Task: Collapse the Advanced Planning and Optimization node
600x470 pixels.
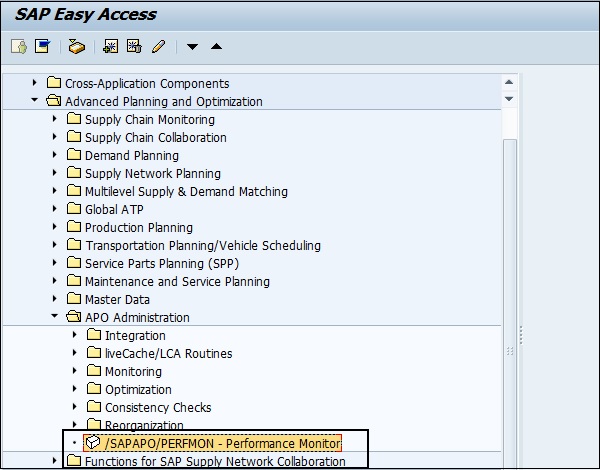Action: click(35, 101)
